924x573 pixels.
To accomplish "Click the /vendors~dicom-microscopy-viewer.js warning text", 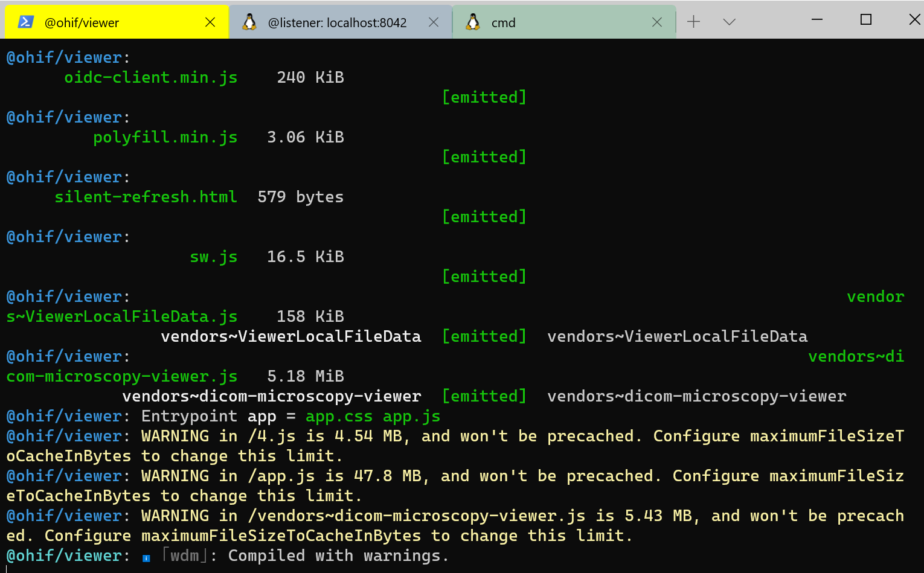I will click(x=455, y=525).
